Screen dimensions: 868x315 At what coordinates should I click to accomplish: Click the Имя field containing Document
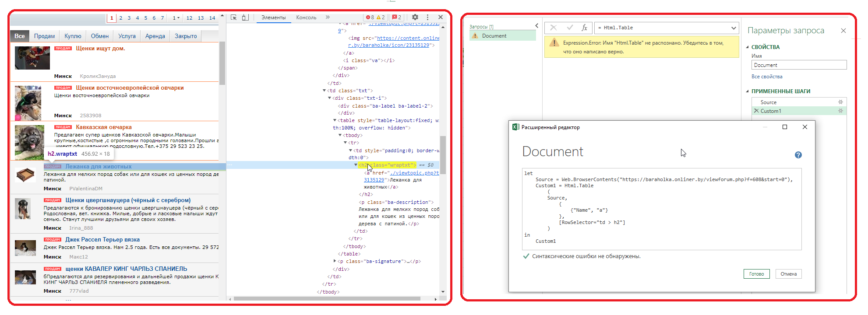coord(799,65)
